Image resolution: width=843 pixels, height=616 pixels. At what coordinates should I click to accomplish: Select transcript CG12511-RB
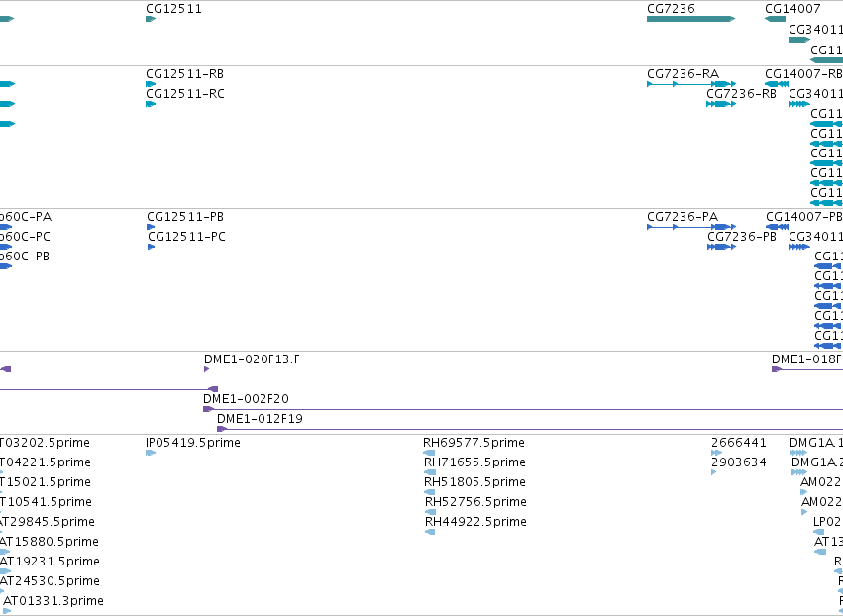pos(184,73)
